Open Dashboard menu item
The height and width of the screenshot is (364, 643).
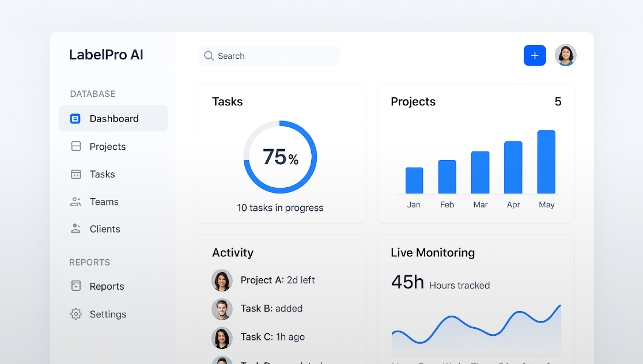(x=113, y=119)
